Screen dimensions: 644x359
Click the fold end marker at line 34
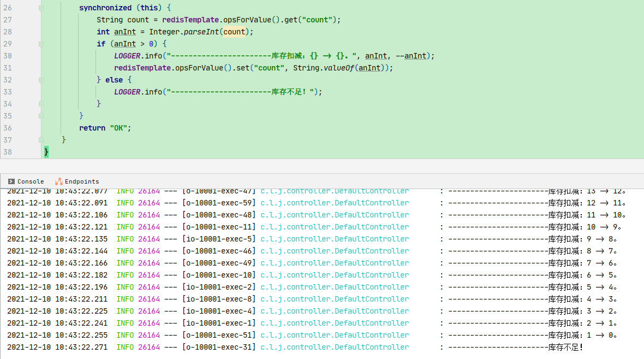coord(41,104)
